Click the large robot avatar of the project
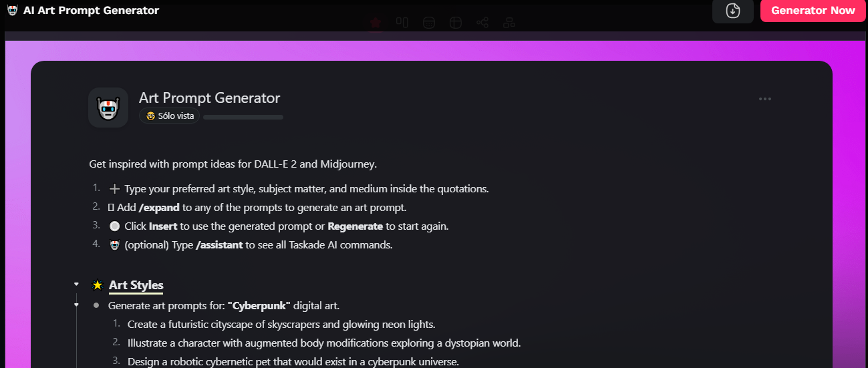868x368 pixels. [x=108, y=108]
